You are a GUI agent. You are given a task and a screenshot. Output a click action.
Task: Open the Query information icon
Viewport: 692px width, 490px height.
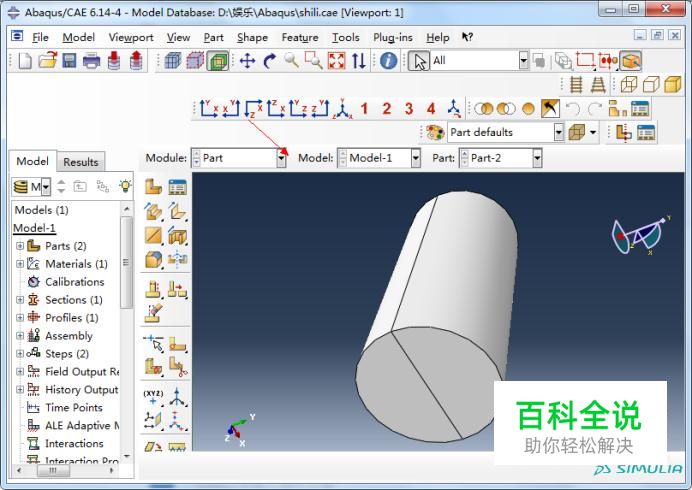tap(388, 60)
